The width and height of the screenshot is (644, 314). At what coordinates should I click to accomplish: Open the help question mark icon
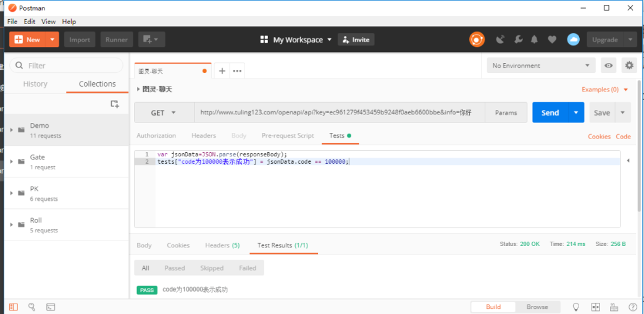click(x=633, y=307)
